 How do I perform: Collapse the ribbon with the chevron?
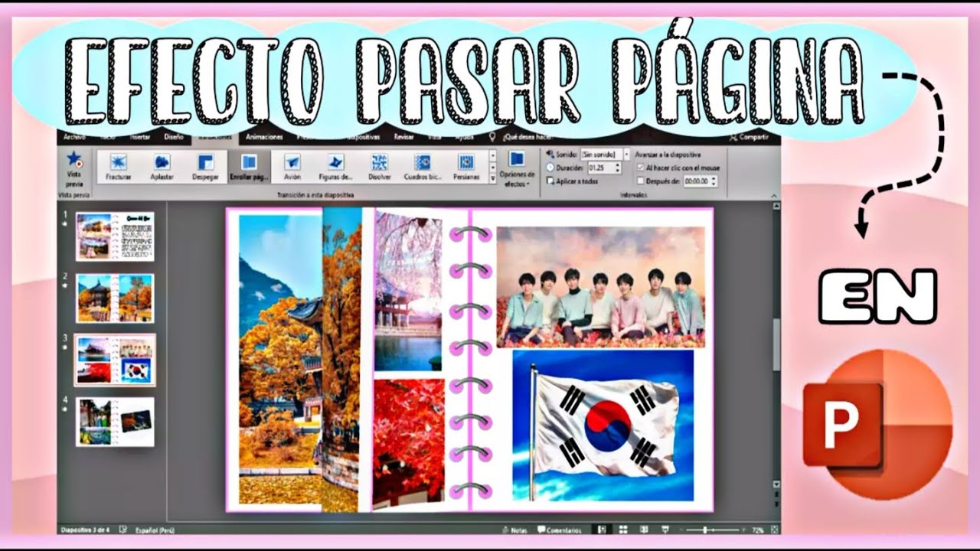(775, 194)
